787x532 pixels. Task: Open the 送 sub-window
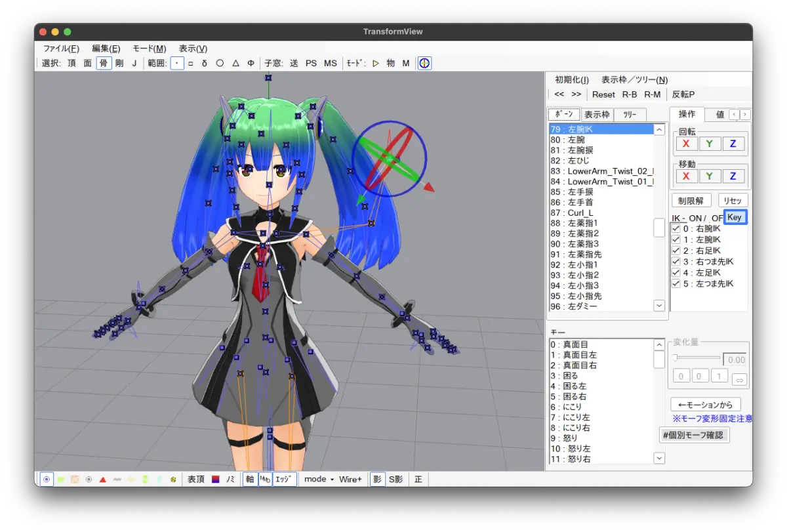coord(294,63)
